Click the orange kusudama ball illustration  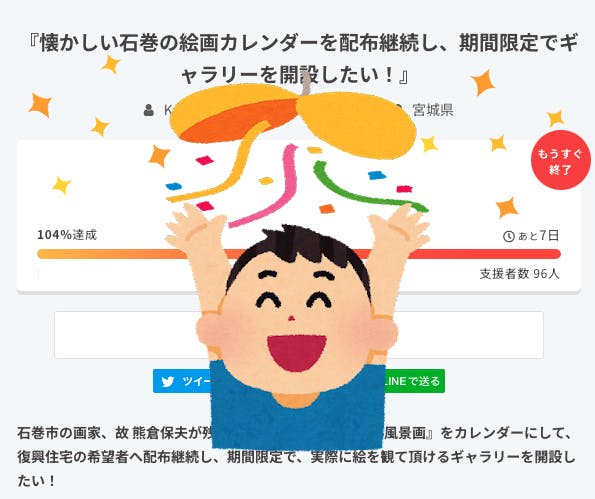tap(292, 118)
